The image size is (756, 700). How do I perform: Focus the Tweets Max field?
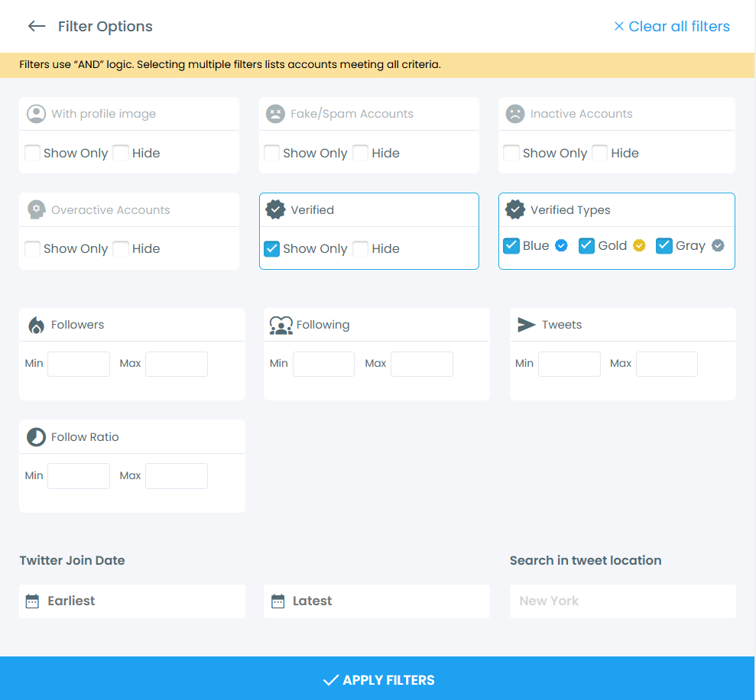(x=667, y=364)
